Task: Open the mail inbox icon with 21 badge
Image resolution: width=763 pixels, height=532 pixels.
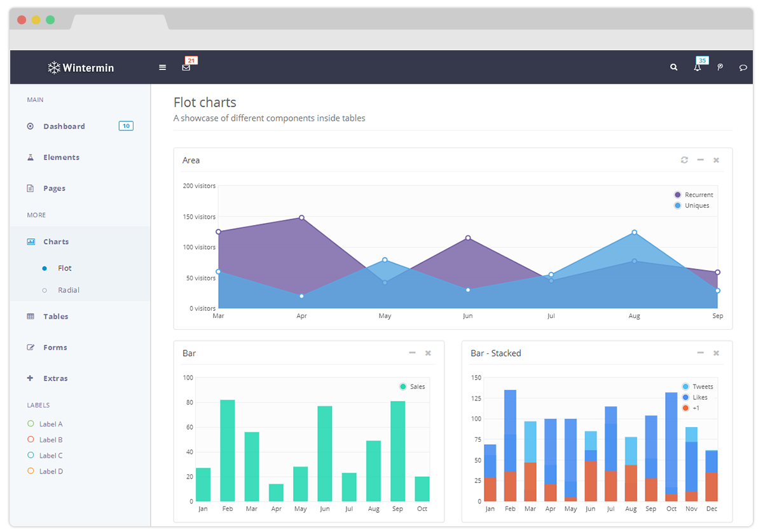Action: (x=186, y=67)
